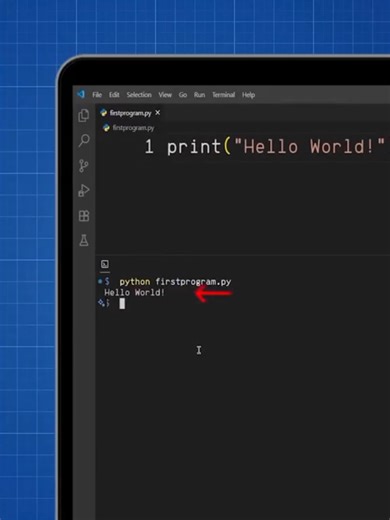This screenshot has width=390, height=520.
Task: Click the Python icon in the breadcrumb
Action: (106, 128)
